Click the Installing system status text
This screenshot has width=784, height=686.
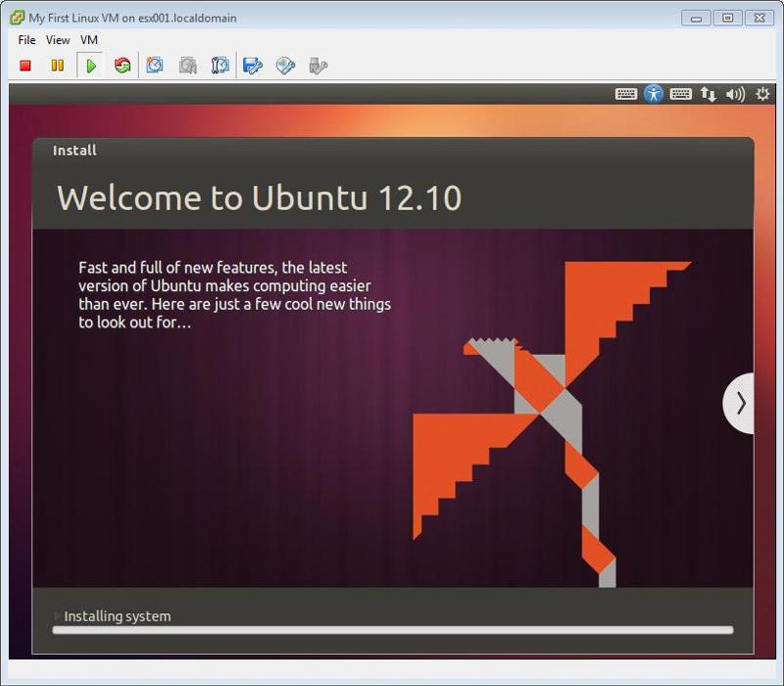(x=118, y=616)
